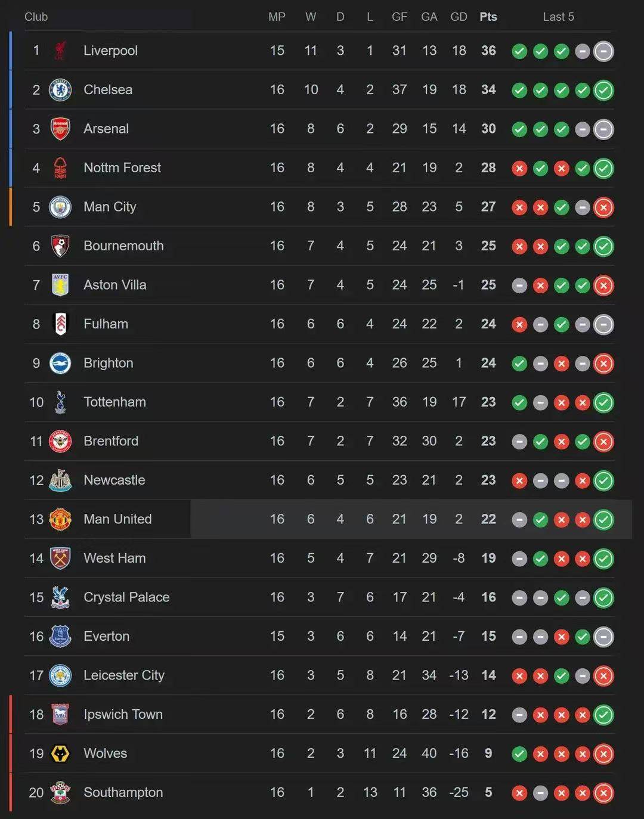The height and width of the screenshot is (819, 644).
Task: Click Southampton's draw indicator in Last 5
Action: point(540,793)
